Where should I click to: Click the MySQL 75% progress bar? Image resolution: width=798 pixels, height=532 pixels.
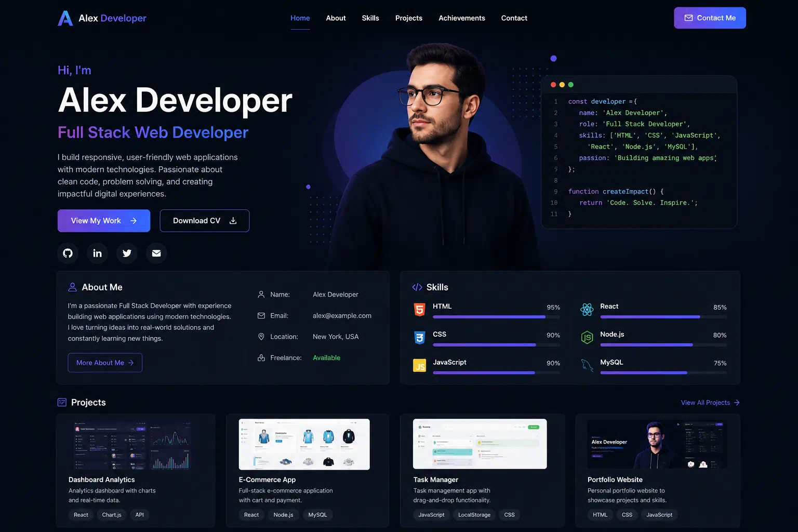663,373
